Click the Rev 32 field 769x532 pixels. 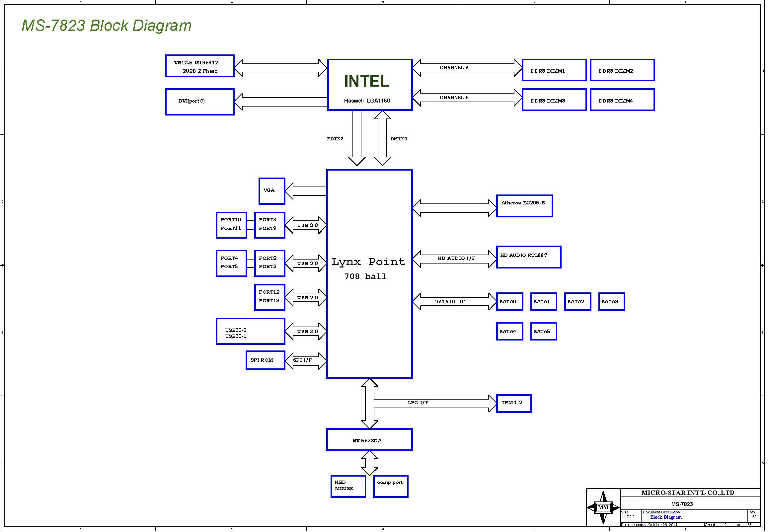[x=754, y=516]
